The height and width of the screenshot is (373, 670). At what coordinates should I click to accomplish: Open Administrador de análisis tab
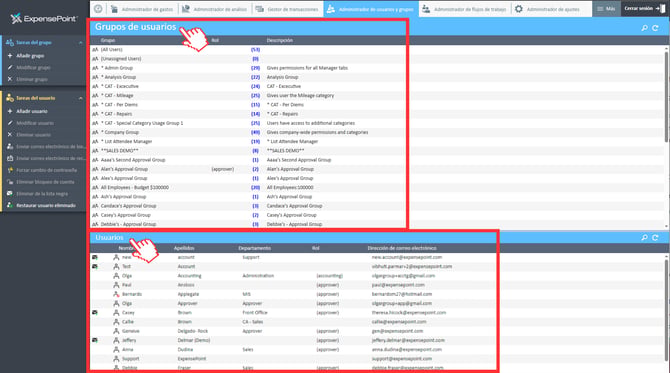[214, 9]
